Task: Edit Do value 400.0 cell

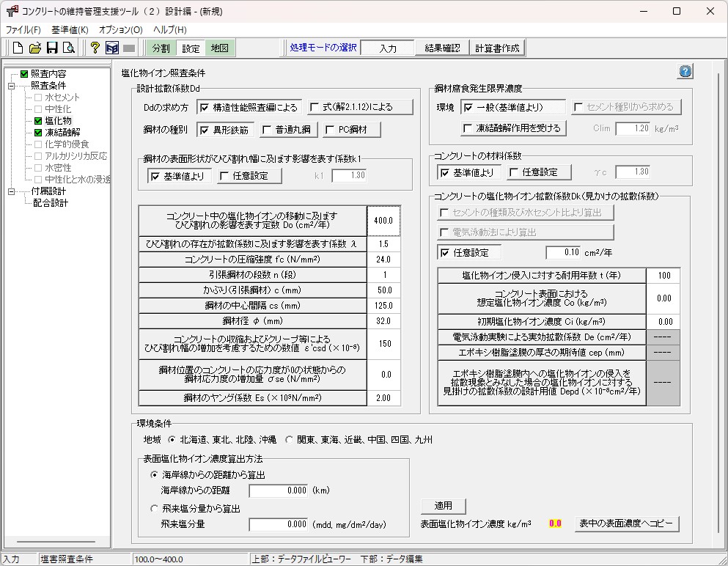Action: tap(383, 221)
